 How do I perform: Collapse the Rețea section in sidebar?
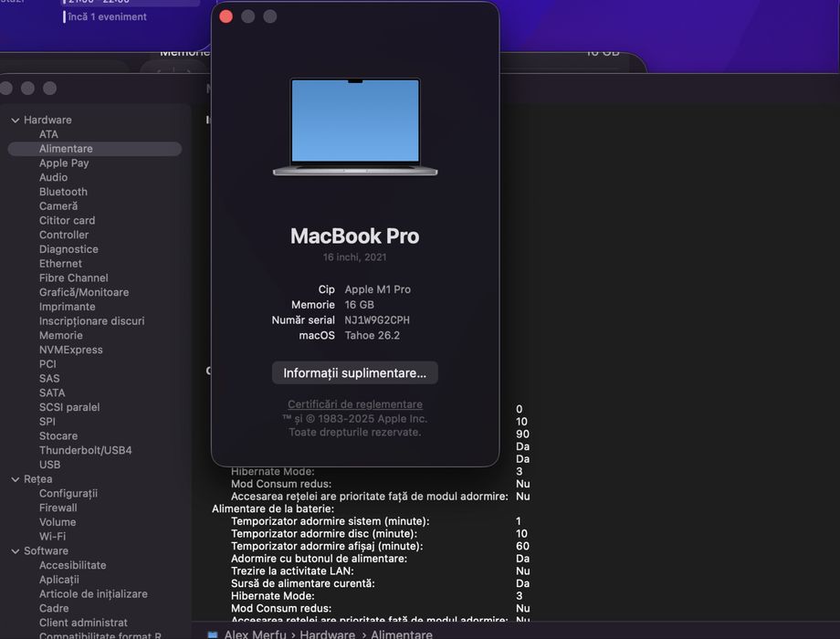click(x=15, y=479)
